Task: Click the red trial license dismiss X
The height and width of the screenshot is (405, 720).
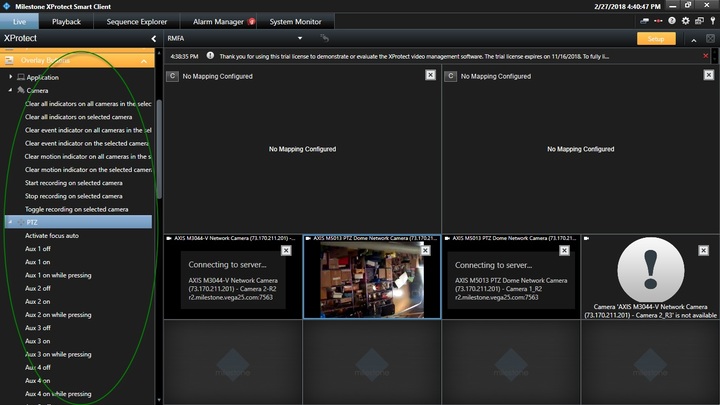Action: point(705,55)
